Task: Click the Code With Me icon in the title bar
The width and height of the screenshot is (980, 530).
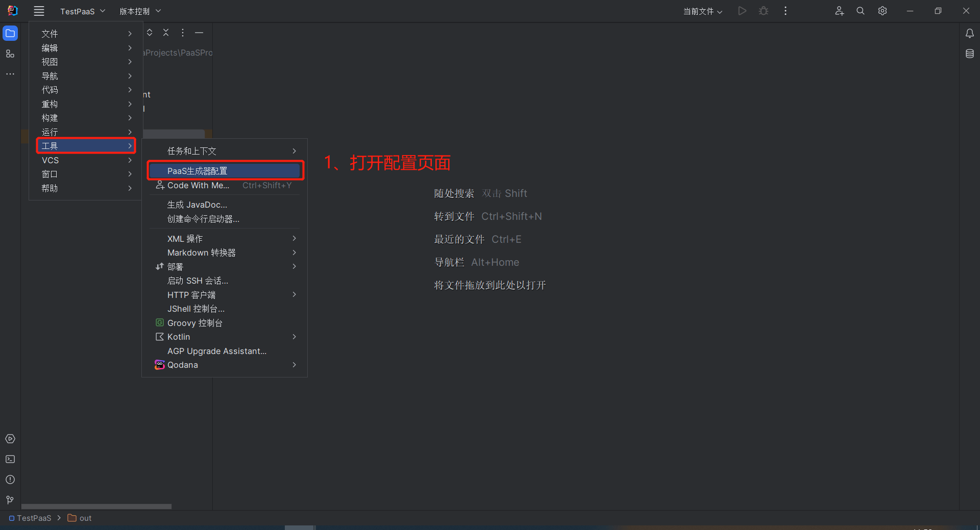Action: coord(839,11)
